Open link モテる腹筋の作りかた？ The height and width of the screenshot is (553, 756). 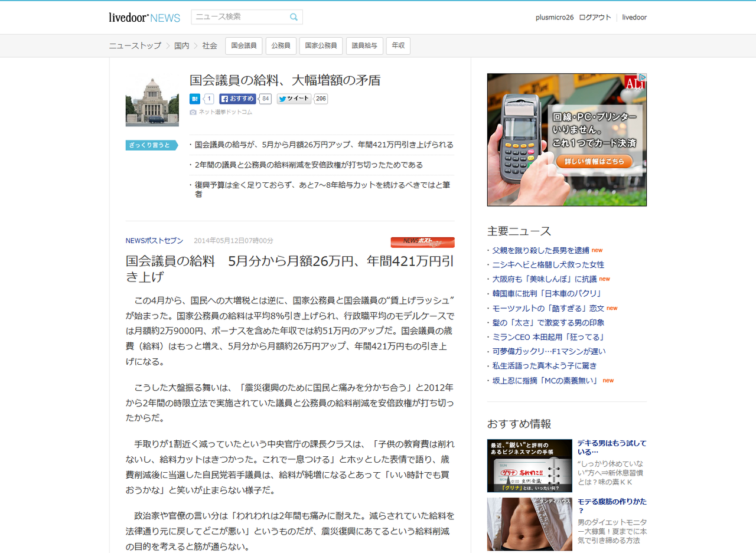pyautogui.click(x=612, y=506)
